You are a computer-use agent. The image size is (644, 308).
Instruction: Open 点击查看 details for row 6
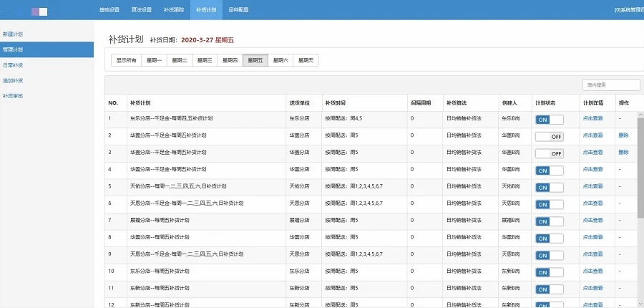592,203
